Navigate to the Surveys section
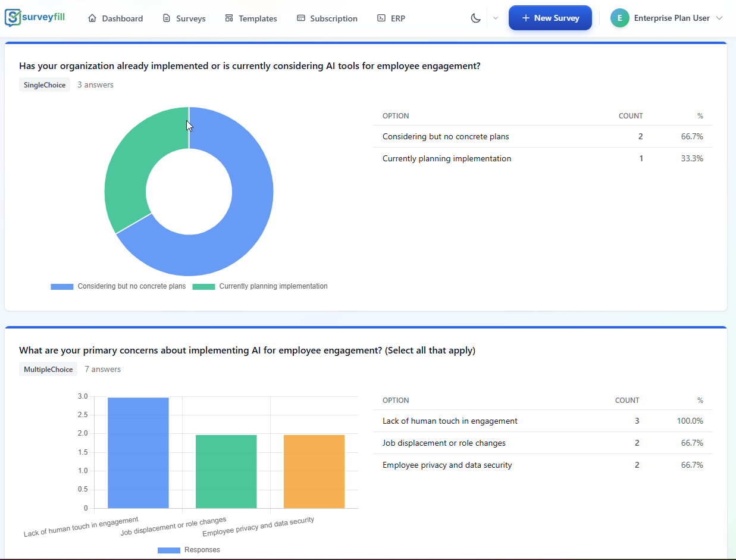This screenshot has height=560, width=736. tap(189, 18)
